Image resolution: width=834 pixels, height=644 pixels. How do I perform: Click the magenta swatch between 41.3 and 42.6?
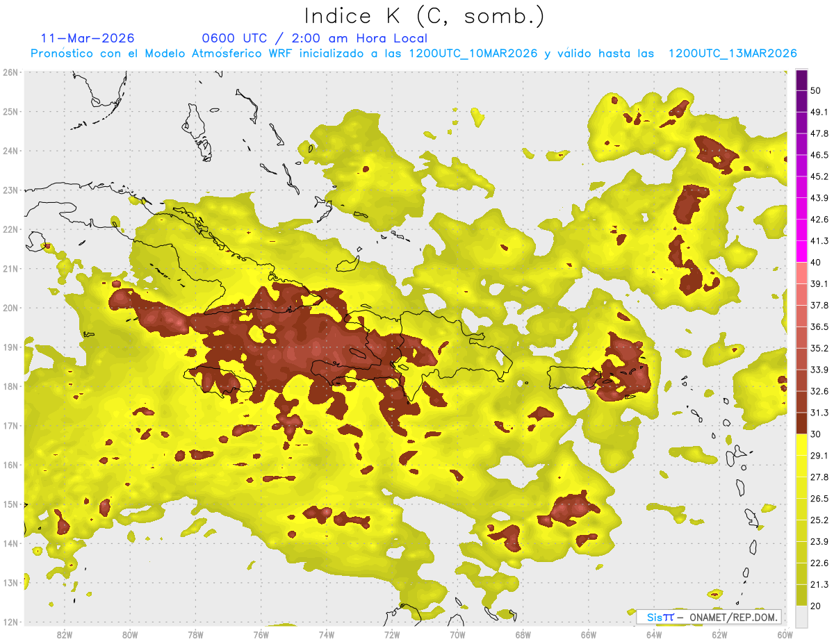coord(801,230)
